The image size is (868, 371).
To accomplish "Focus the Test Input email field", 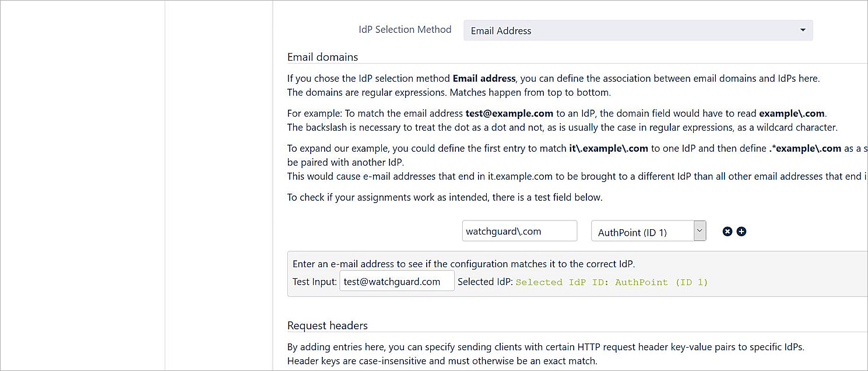I will (396, 281).
